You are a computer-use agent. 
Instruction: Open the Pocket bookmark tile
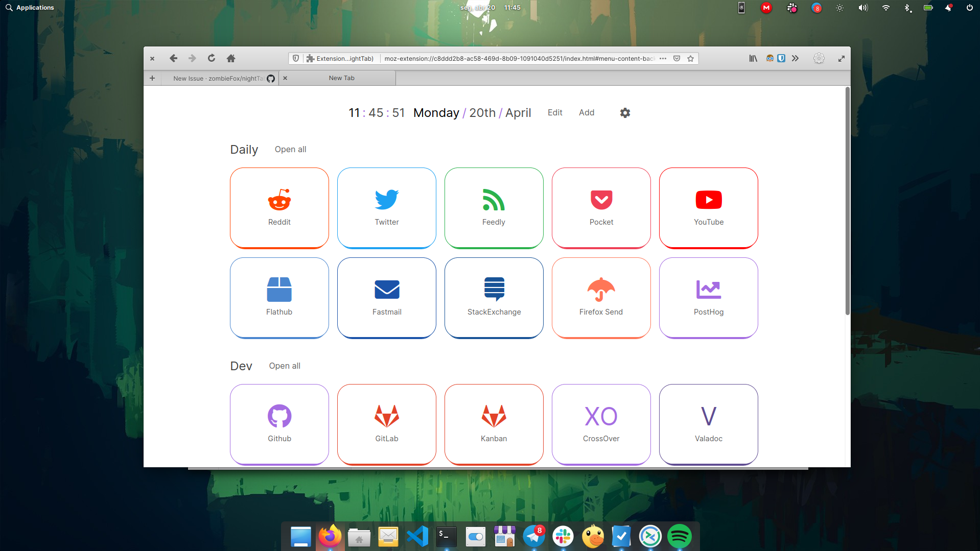pyautogui.click(x=601, y=208)
